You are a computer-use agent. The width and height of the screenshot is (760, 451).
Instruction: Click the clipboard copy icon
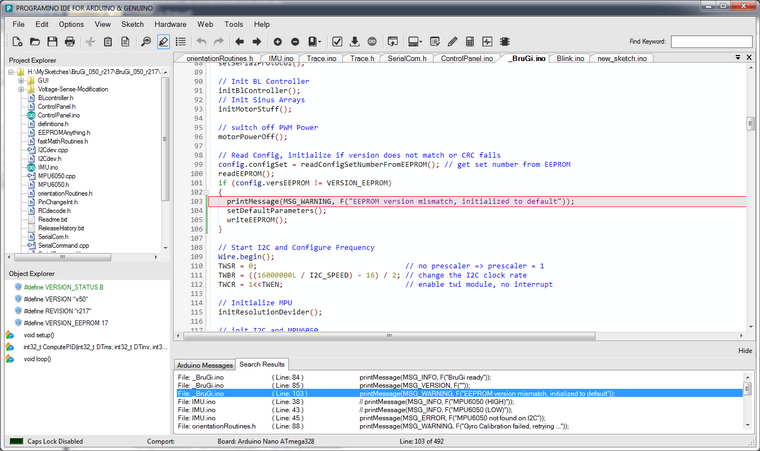pyautogui.click(x=108, y=42)
